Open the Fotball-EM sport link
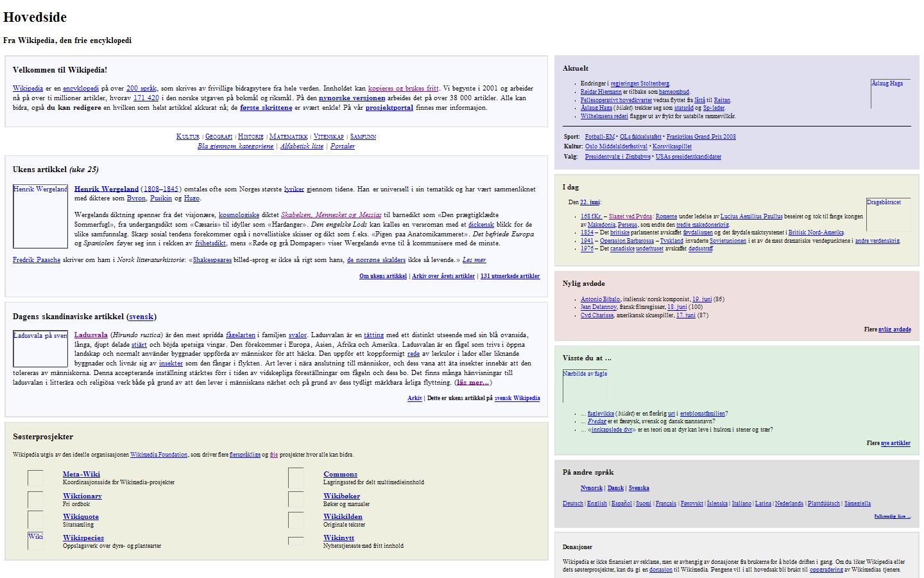This screenshot has height=578, width=924. (600, 137)
